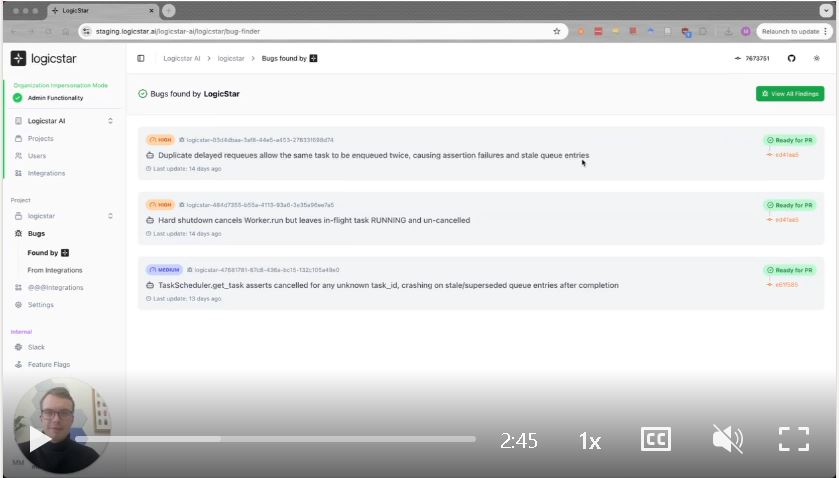The image size is (839, 478).
Task: Toggle the theme sun icon
Action: point(817,58)
